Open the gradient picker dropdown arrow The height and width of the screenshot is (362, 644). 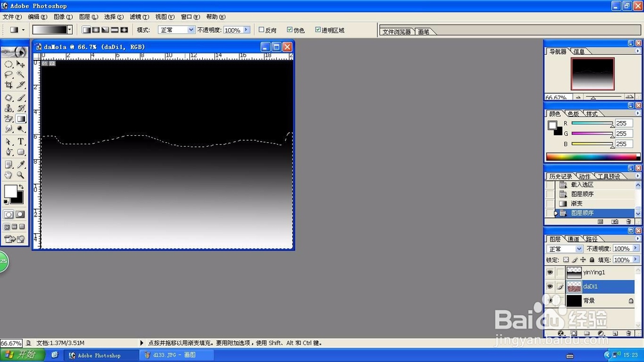point(70,30)
